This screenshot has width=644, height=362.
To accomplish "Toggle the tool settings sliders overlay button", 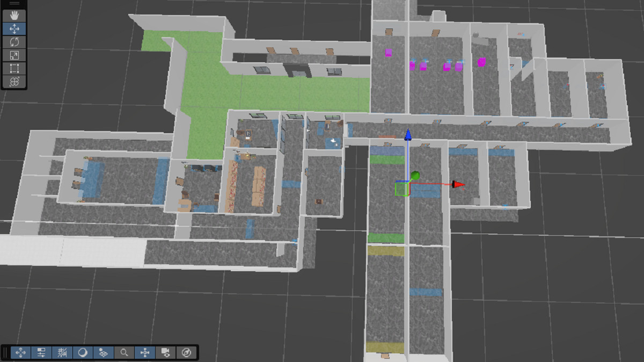I will pyautogui.click(x=41, y=352).
